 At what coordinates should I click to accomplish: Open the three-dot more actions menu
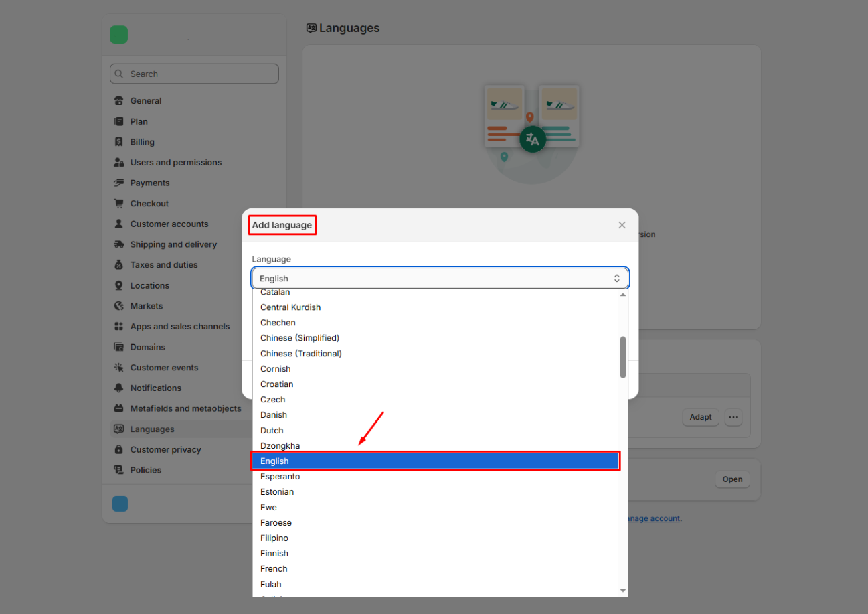[733, 417]
